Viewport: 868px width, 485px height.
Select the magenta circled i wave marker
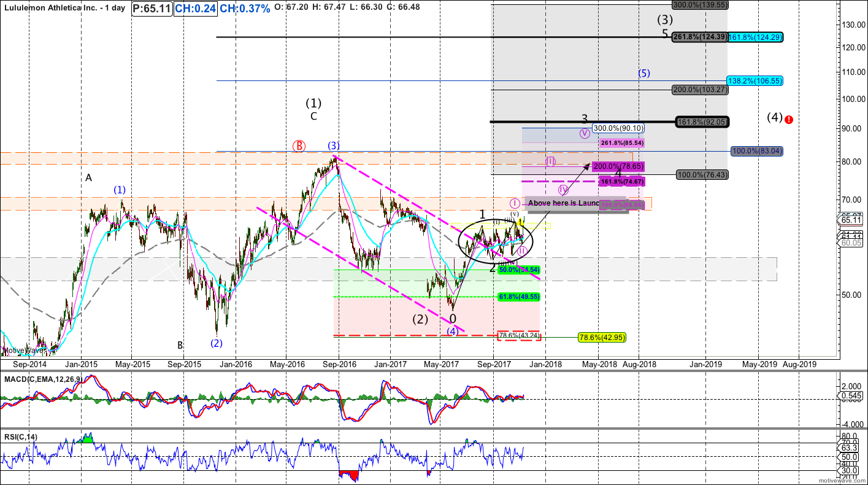[515, 203]
